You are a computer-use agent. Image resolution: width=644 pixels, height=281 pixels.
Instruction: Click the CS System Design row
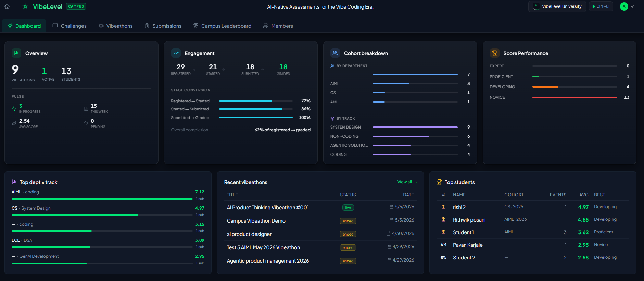[108, 211]
